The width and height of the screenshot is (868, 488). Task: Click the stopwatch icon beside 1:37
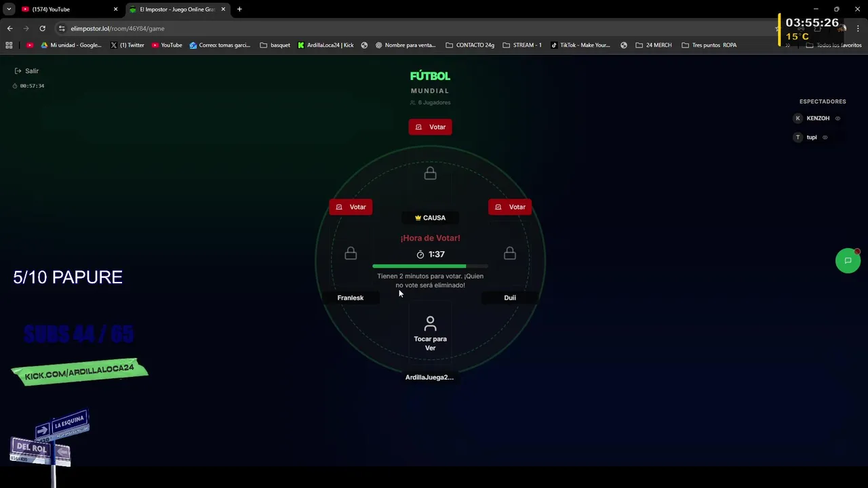tap(420, 254)
